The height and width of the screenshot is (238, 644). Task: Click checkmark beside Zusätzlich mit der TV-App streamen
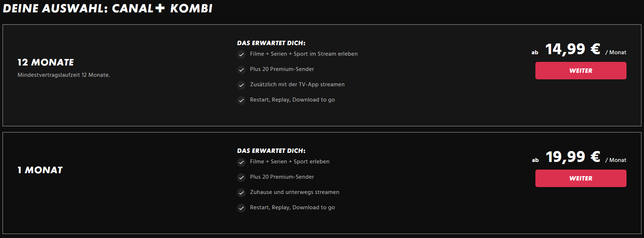coord(241,85)
